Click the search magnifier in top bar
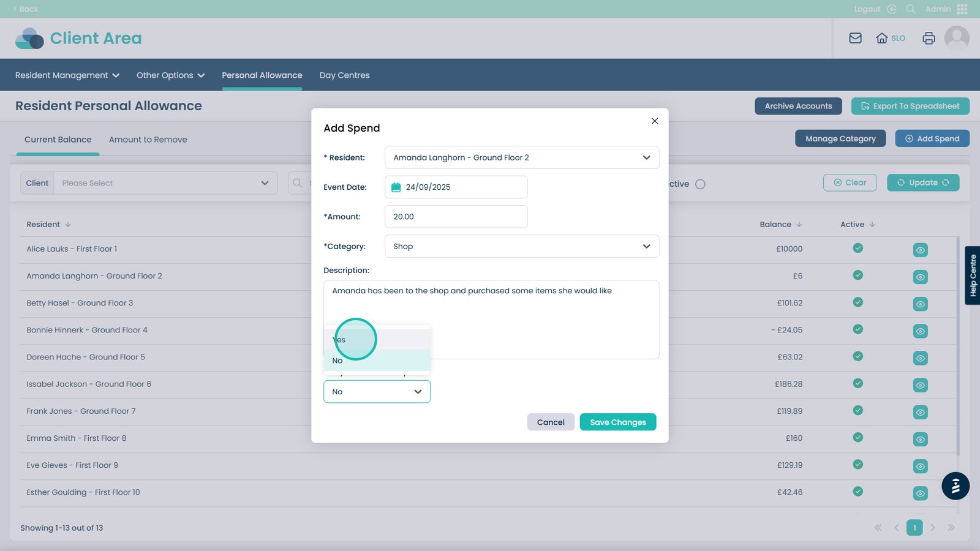This screenshot has height=551, width=980. click(911, 9)
